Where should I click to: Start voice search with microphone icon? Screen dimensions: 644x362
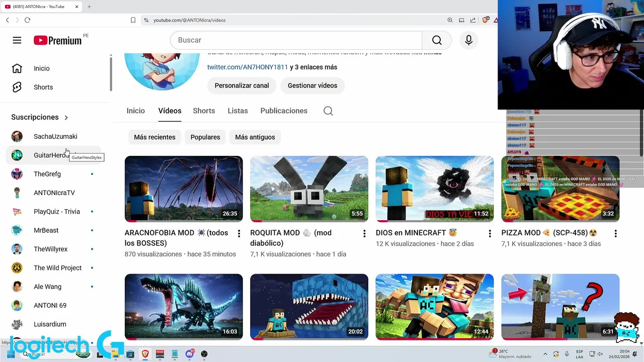[468, 40]
